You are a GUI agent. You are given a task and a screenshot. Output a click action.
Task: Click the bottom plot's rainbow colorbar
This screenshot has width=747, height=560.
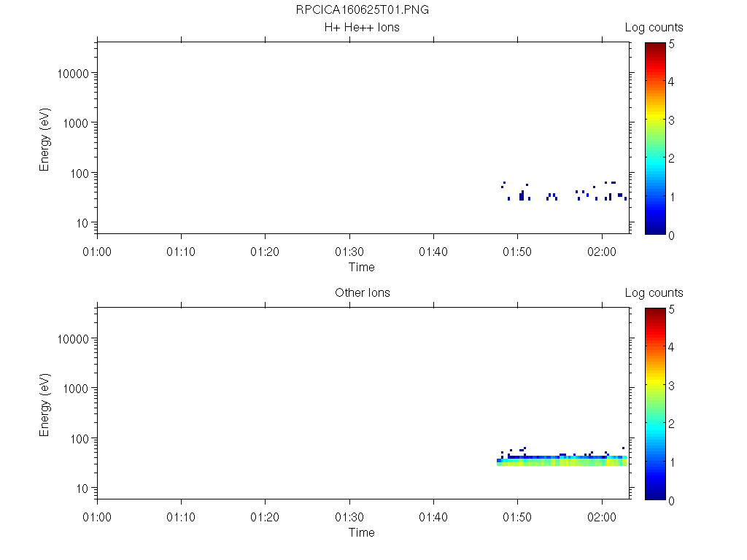pos(655,403)
